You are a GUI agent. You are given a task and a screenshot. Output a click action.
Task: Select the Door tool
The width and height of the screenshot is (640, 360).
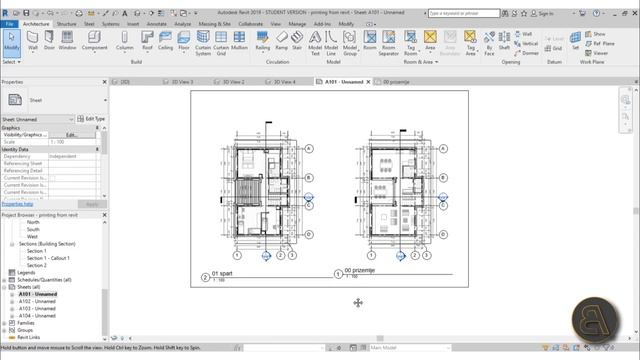pyautogui.click(x=49, y=41)
